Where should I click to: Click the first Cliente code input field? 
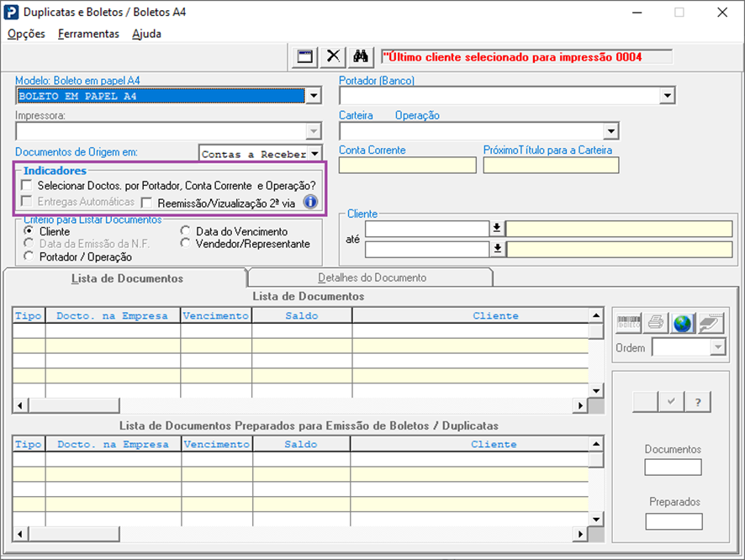[426, 229]
